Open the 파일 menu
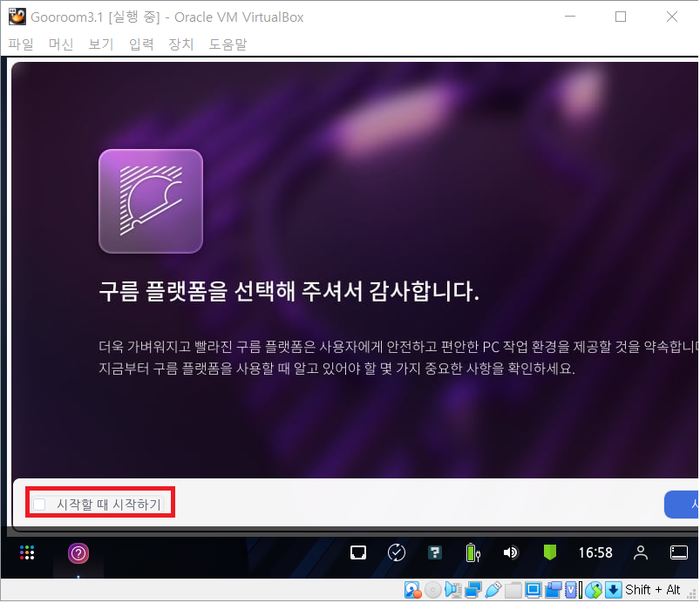 pyautogui.click(x=21, y=44)
